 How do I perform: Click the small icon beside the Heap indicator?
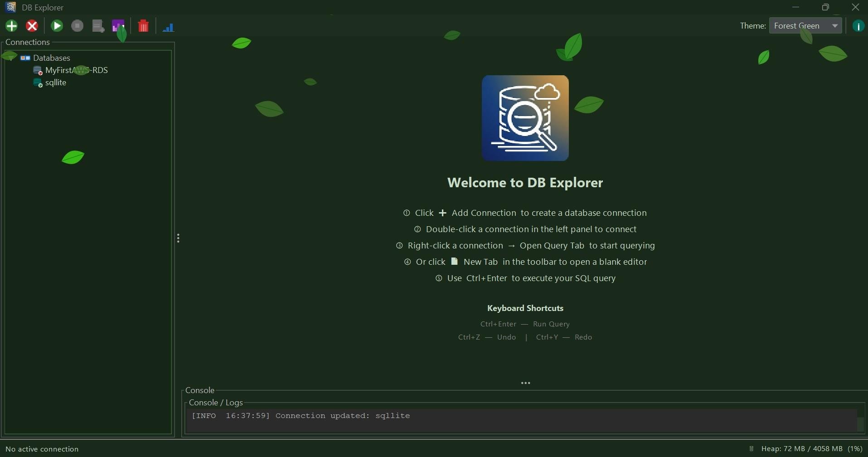point(752,449)
